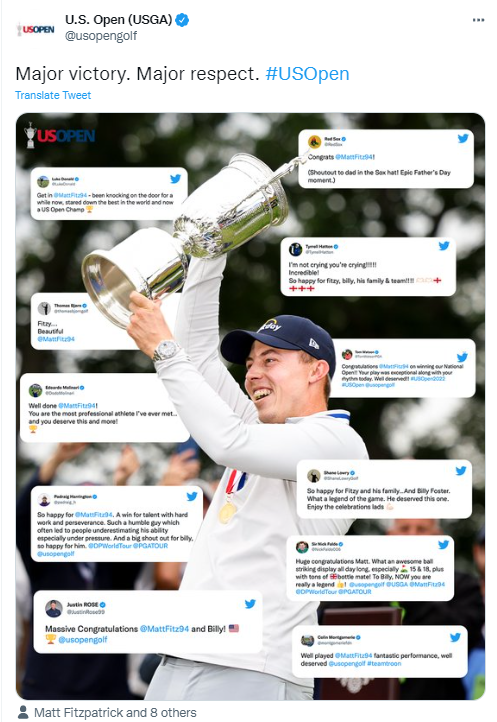Screen dimensions: 497x722
Task: Click the U.S. Open profile avatar logo
Action: point(35,29)
